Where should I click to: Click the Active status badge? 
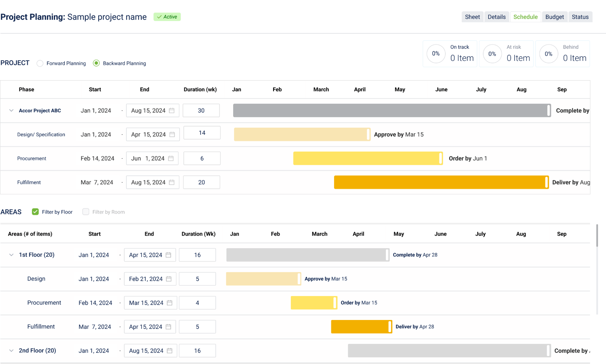[167, 17]
